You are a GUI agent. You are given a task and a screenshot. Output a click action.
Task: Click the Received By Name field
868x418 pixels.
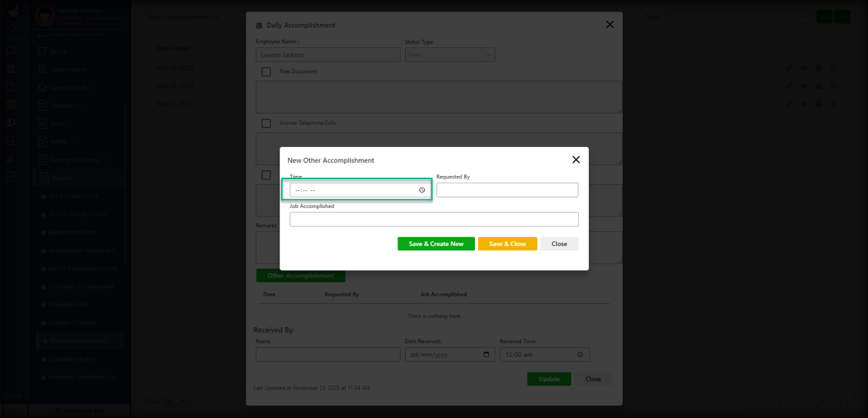coord(328,355)
